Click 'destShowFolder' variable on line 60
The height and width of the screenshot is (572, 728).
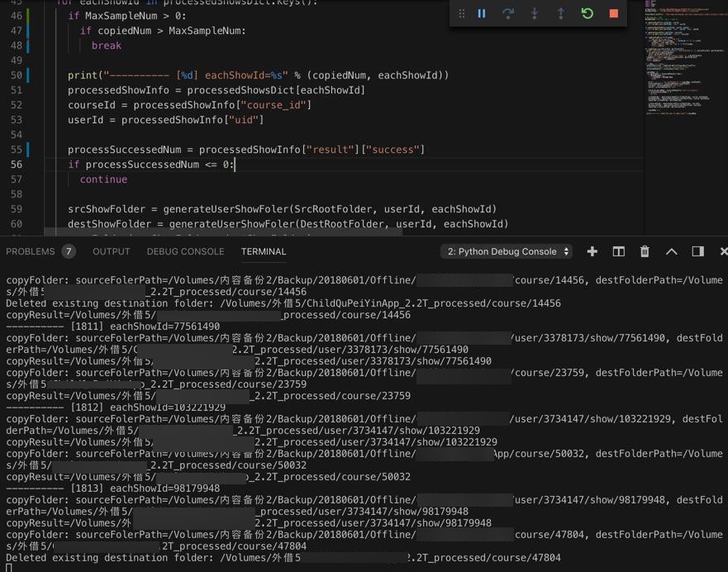[x=110, y=224]
